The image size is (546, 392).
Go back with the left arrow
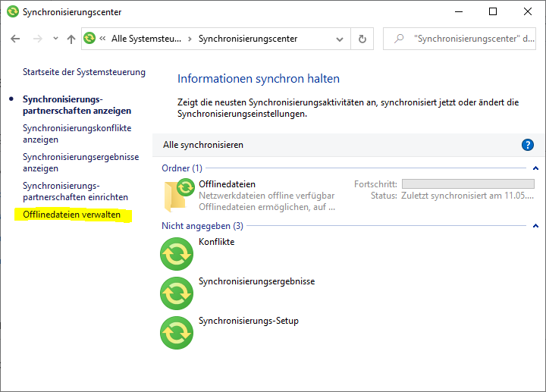tap(15, 39)
